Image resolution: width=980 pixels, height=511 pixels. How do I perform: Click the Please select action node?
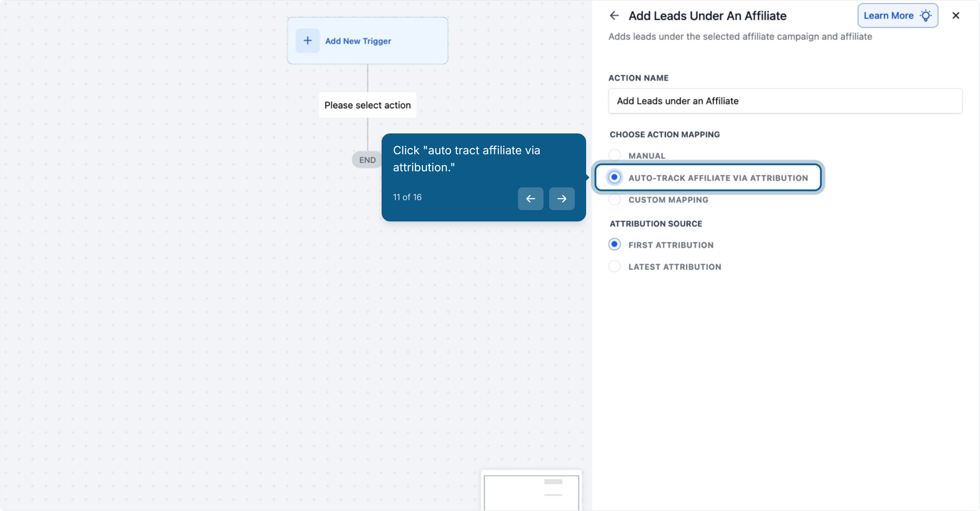pos(367,105)
